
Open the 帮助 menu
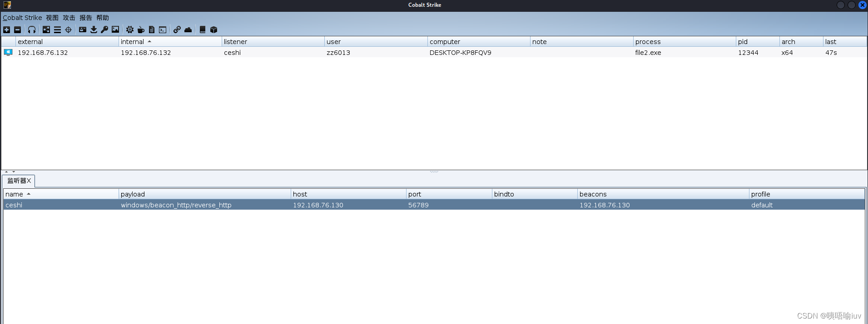pyautogui.click(x=103, y=18)
